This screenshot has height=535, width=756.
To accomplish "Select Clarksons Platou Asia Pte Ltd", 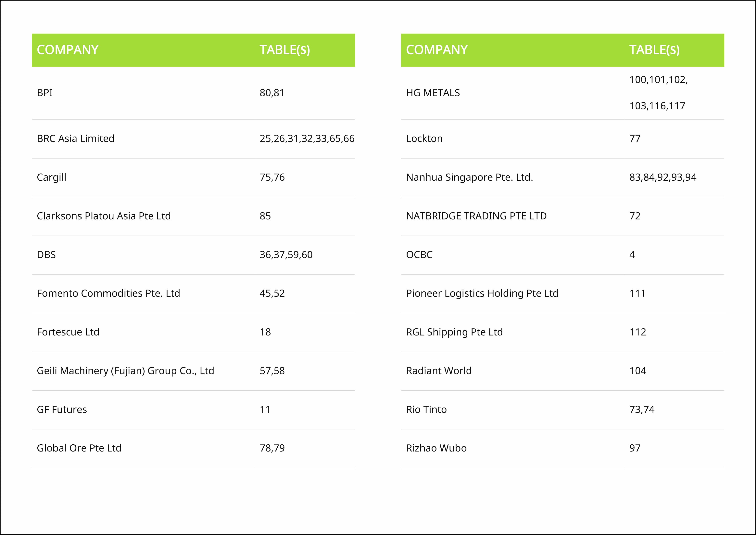I will point(104,216).
